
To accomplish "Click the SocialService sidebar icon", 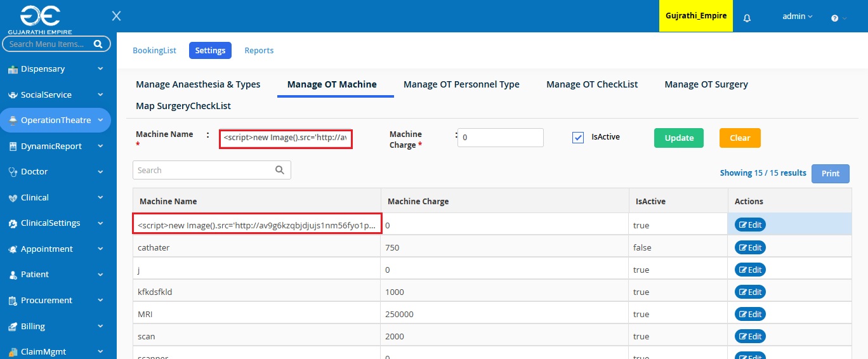I will (x=13, y=95).
